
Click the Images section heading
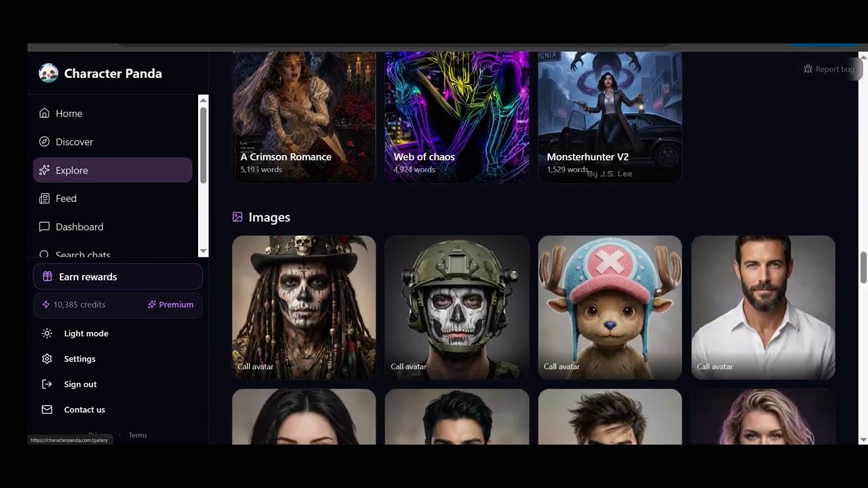269,218
